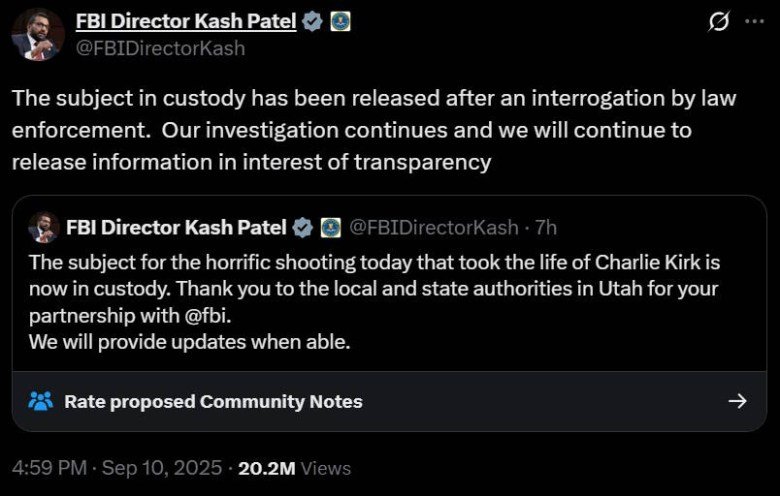Click the arrow next to Community Notes
The width and height of the screenshot is (780, 496).
[738, 401]
